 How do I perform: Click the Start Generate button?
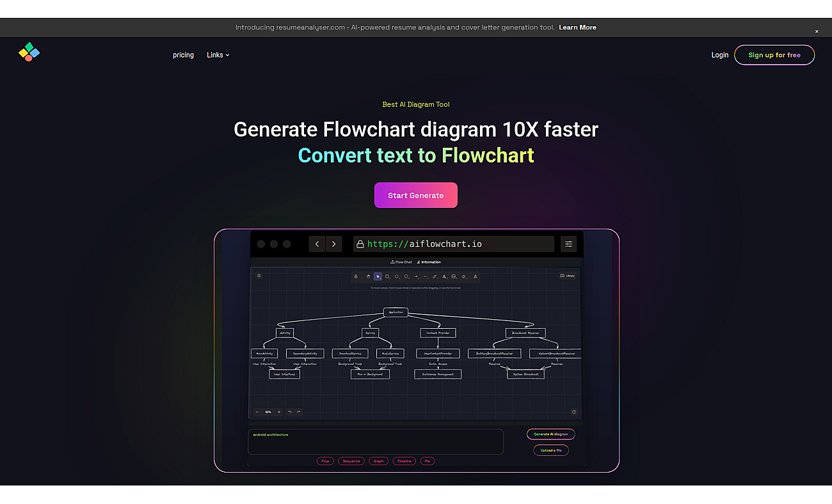[x=416, y=195]
